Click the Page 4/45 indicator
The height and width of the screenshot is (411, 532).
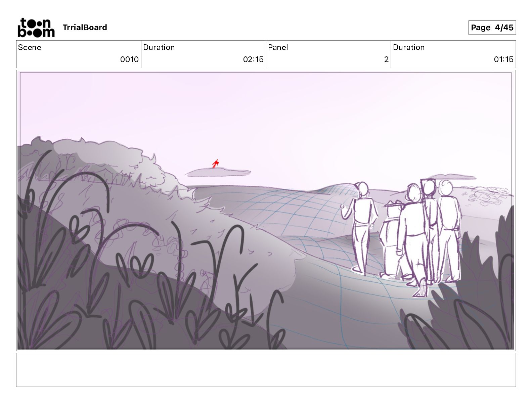coord(492,28)
